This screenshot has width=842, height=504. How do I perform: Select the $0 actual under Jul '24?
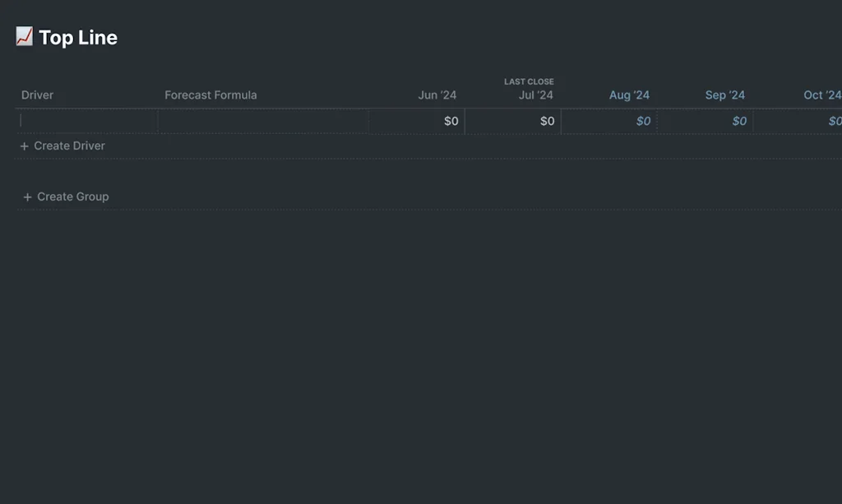545,121
